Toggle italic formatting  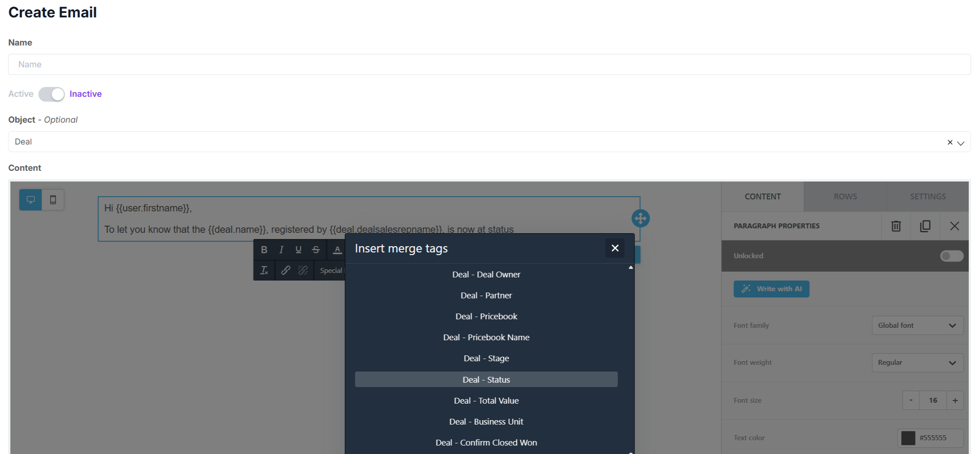[281, 250]
